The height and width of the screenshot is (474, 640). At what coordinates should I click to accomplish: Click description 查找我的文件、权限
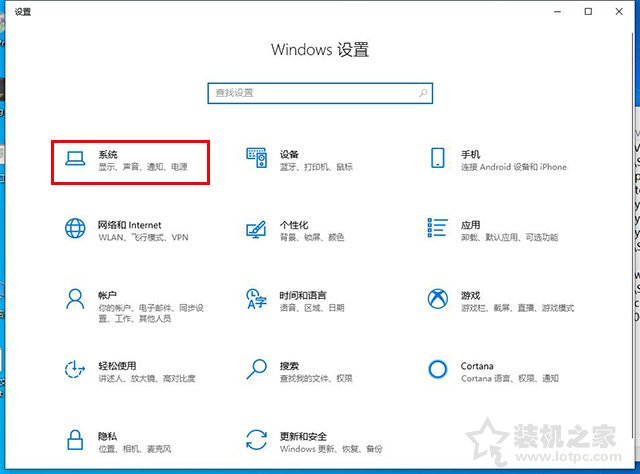pyautogui.click(x=316, y=378)
